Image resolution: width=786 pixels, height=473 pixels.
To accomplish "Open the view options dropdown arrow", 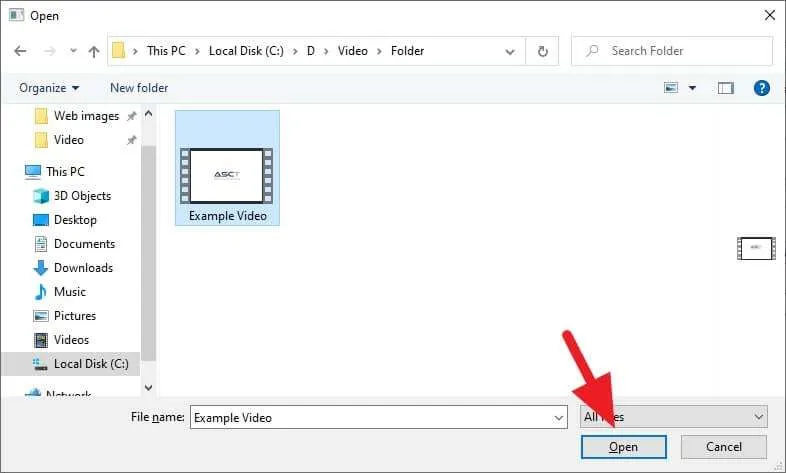I will 692,88.
